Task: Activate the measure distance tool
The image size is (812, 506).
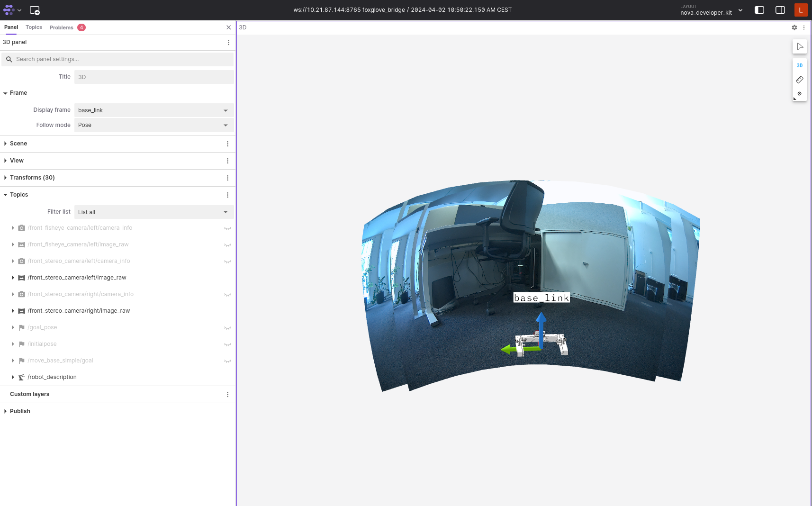Action: [x=799, y=80]
